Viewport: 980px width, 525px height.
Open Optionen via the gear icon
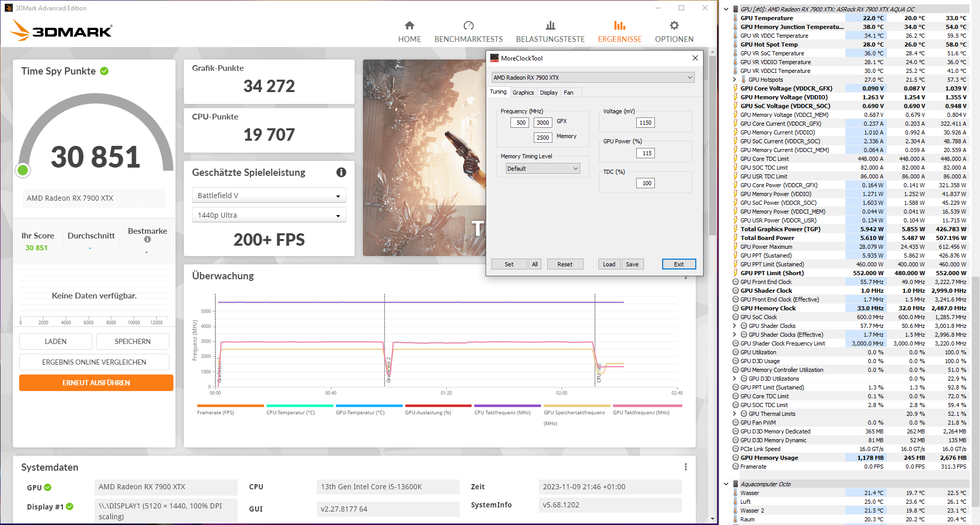pos(674,25)
